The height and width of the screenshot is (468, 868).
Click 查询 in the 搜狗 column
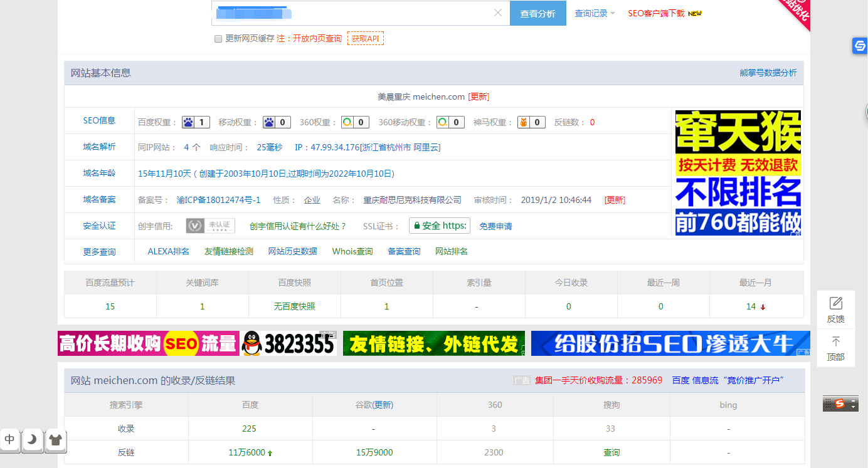(x=611, y=452)
